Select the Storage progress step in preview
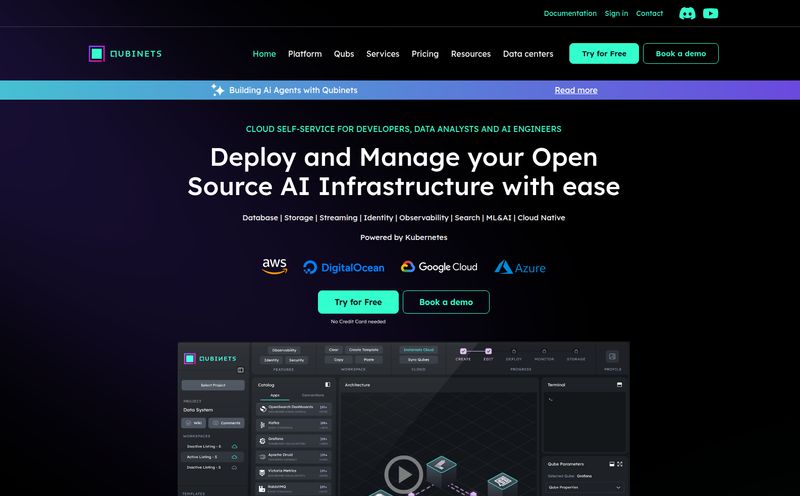This screenshot has height=496, width=800. [576, 352]
